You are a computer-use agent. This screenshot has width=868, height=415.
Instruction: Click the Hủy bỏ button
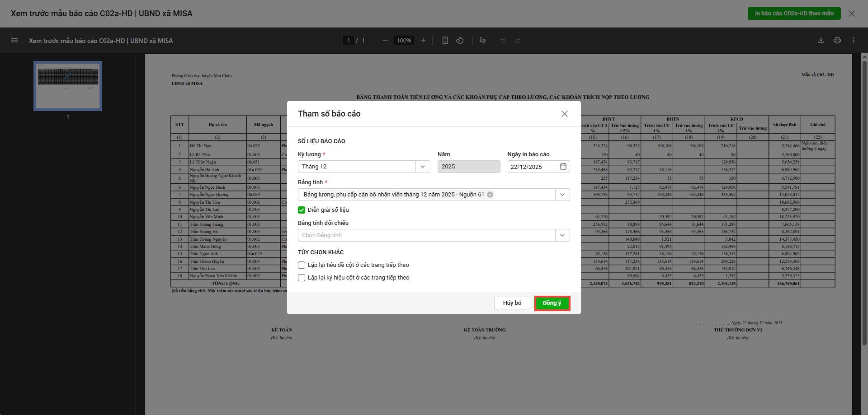[x=512, y=303]
